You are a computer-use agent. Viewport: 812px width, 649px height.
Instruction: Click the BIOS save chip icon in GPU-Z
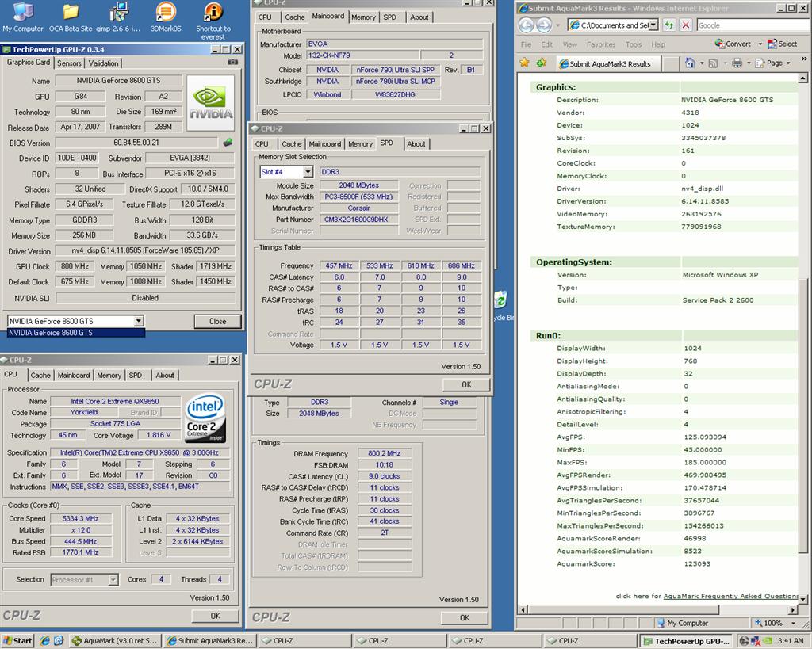(x=228, y=143)
